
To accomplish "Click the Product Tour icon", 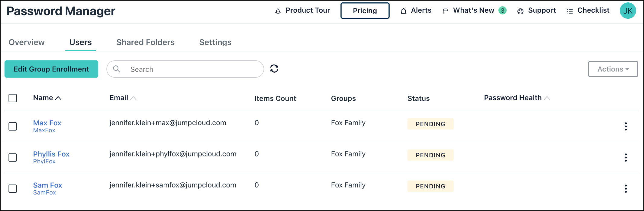I will 279,11.
